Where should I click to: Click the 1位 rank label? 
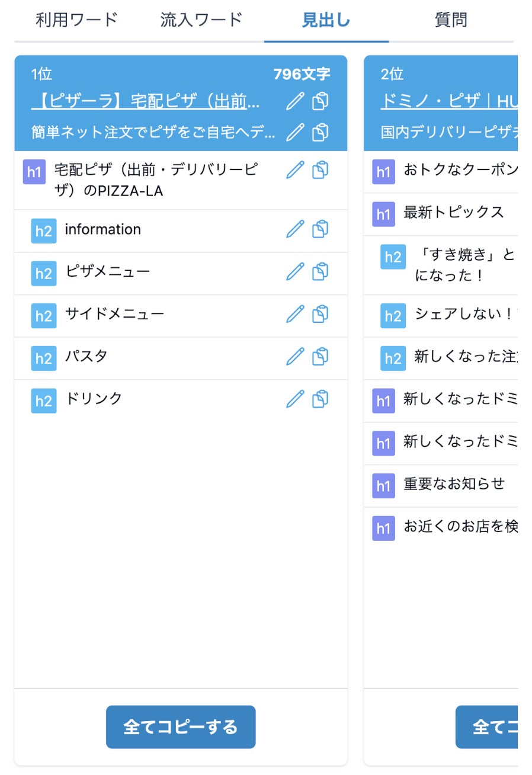[41, 74]
